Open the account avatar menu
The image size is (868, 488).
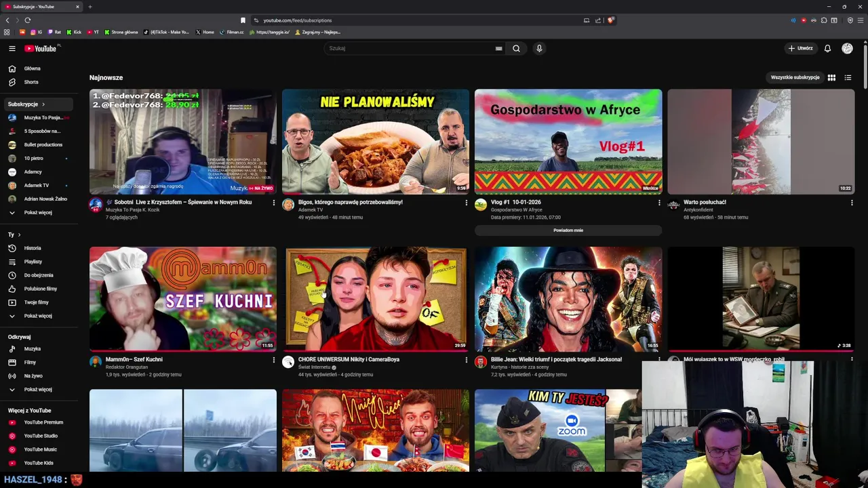pos(847,48)
